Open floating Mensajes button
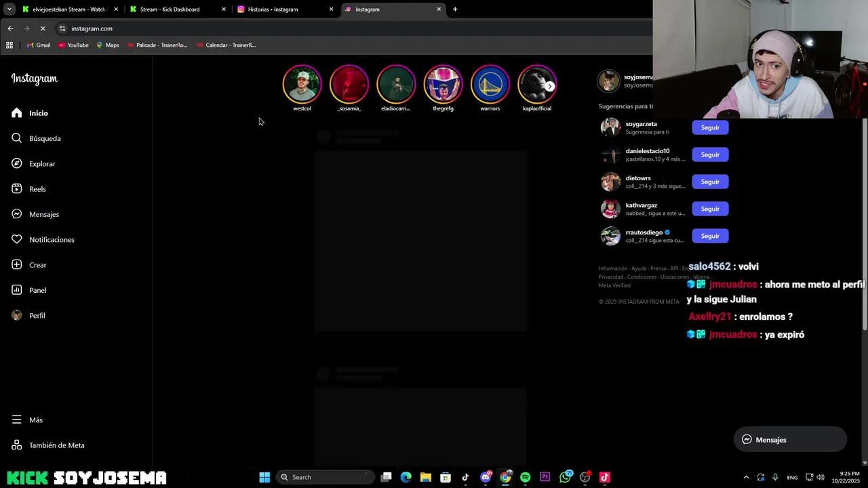Image resolution: width=868 pixels, height=488 pixels. tap(790, 439)
